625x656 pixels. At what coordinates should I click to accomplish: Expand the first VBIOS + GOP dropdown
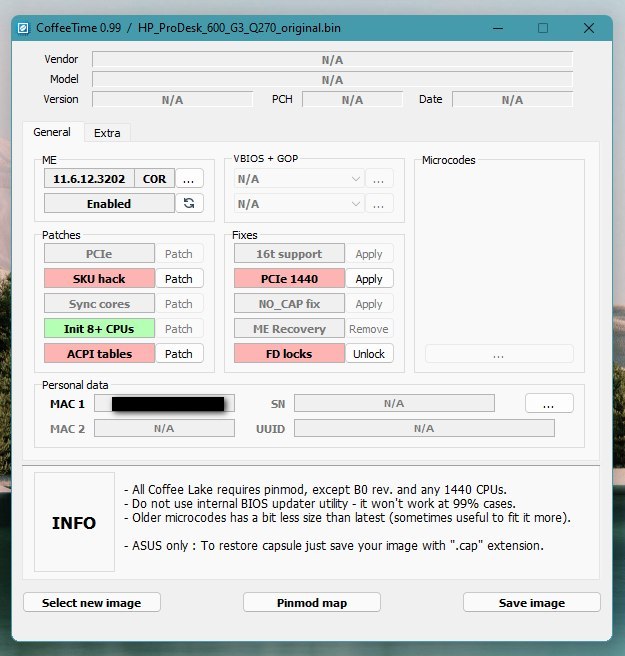tap(299, 179)
